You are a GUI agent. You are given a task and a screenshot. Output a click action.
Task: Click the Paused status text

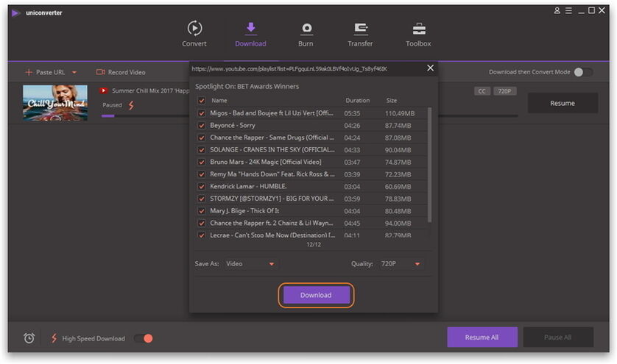coord(112,105)
